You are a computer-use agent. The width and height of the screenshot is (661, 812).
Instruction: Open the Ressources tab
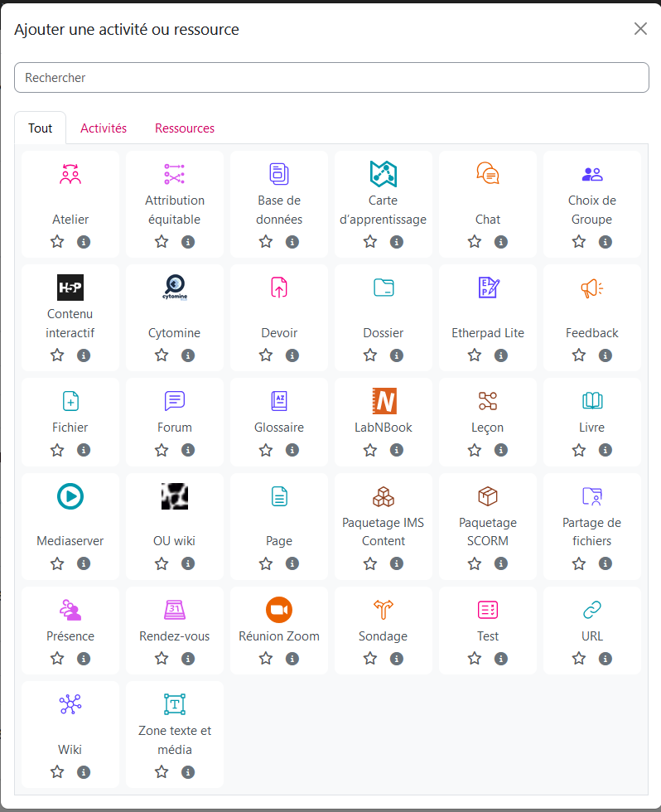pos(185,128)
